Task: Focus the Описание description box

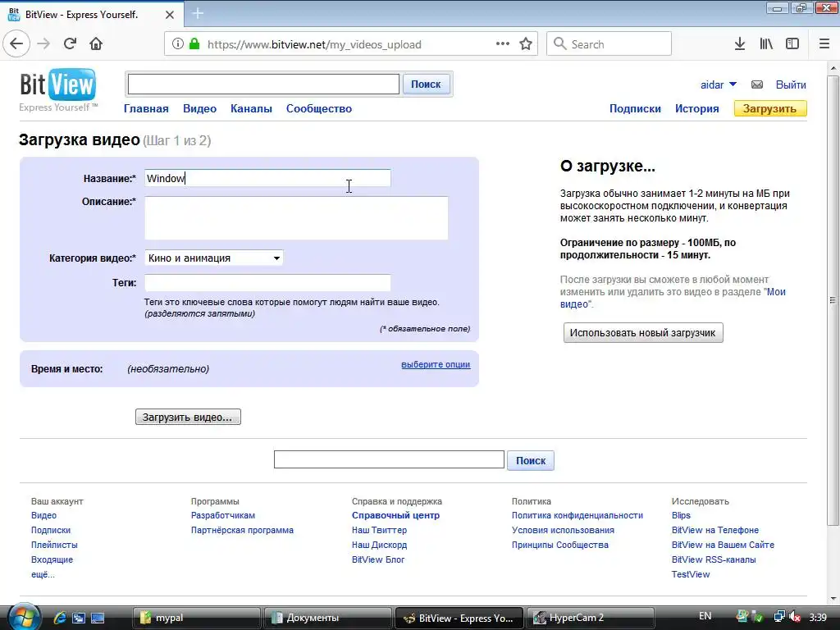Action: click(x=296, y=218)
